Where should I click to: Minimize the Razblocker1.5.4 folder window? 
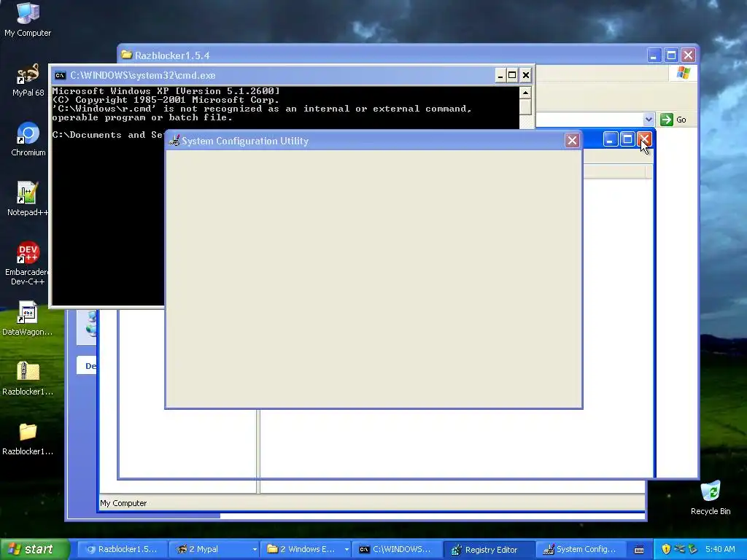(654, 55)
